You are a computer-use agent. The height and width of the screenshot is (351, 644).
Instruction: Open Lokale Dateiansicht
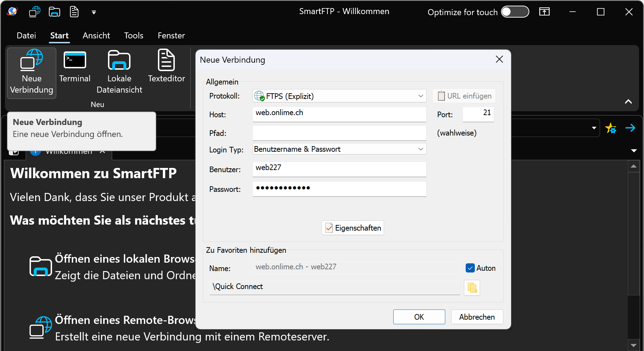click(x=119, y=72)
